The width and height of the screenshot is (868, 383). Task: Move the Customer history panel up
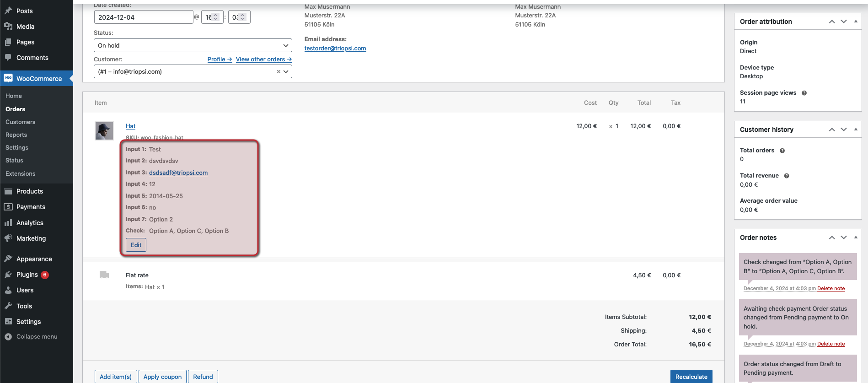click(832, 129)
